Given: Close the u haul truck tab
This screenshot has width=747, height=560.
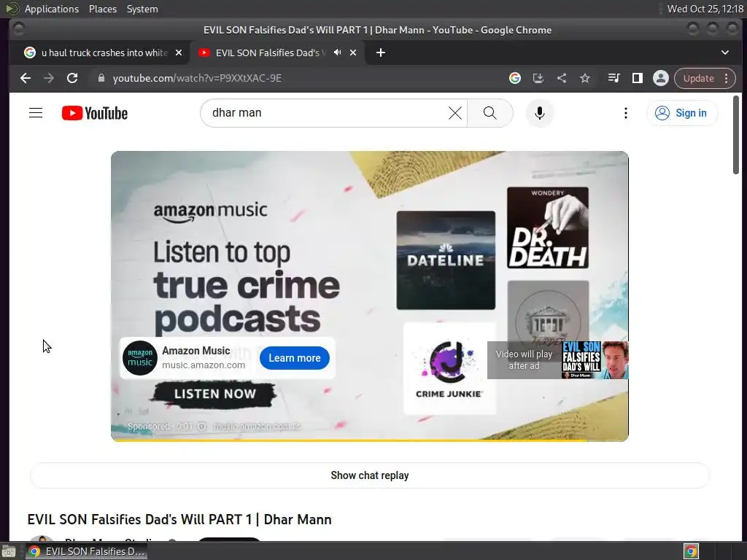Looking at the screenshot, I should click(179, 52).
